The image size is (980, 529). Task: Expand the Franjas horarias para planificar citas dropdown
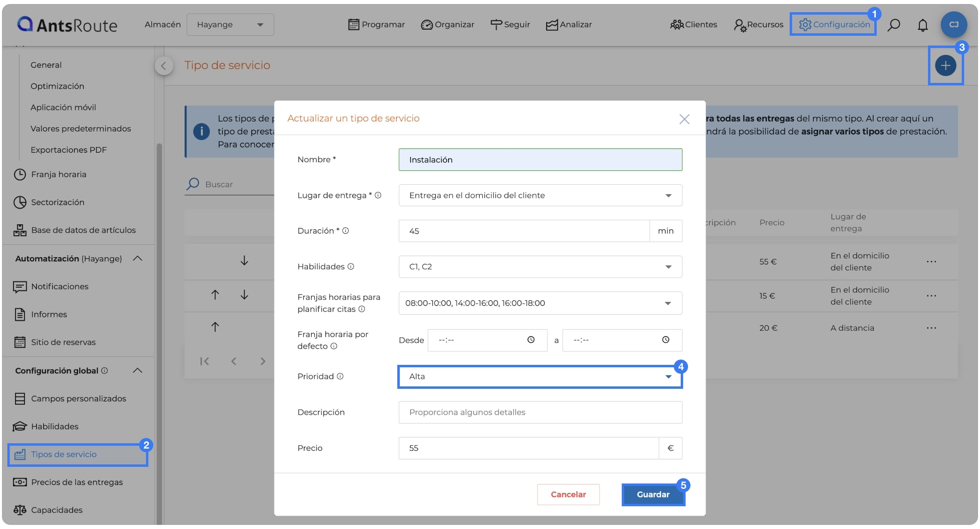tap(540, 303)
